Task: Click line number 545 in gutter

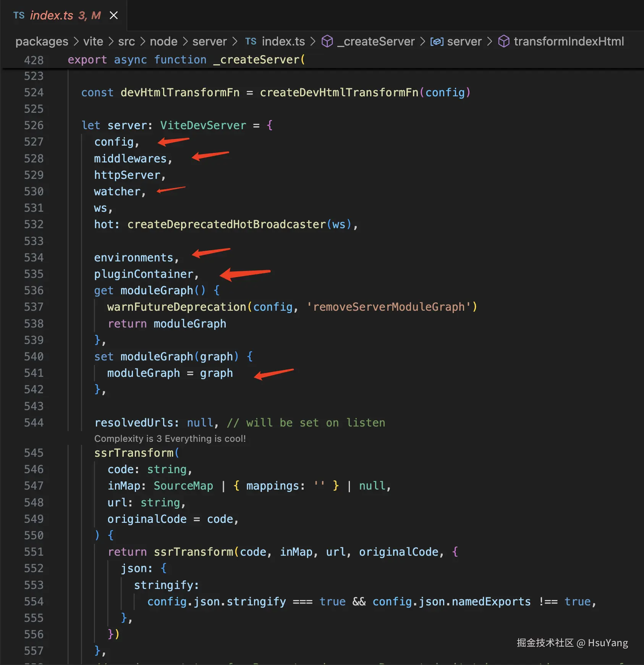Action: click(34, 453)
